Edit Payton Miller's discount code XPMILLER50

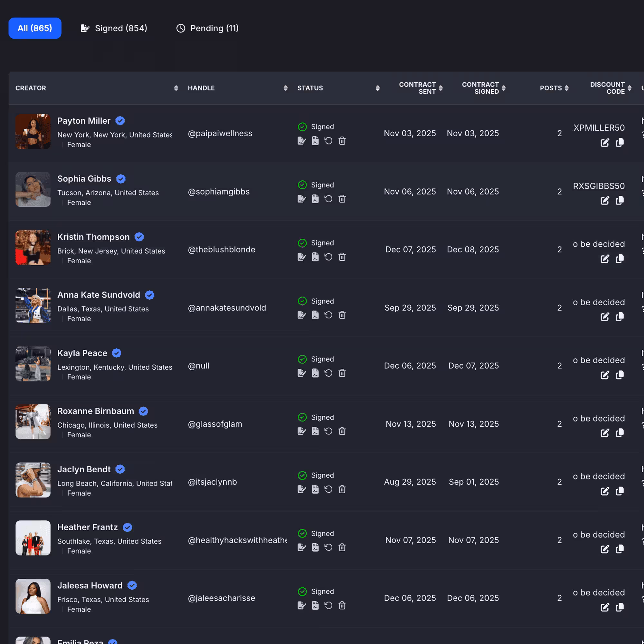coord(604,143)
